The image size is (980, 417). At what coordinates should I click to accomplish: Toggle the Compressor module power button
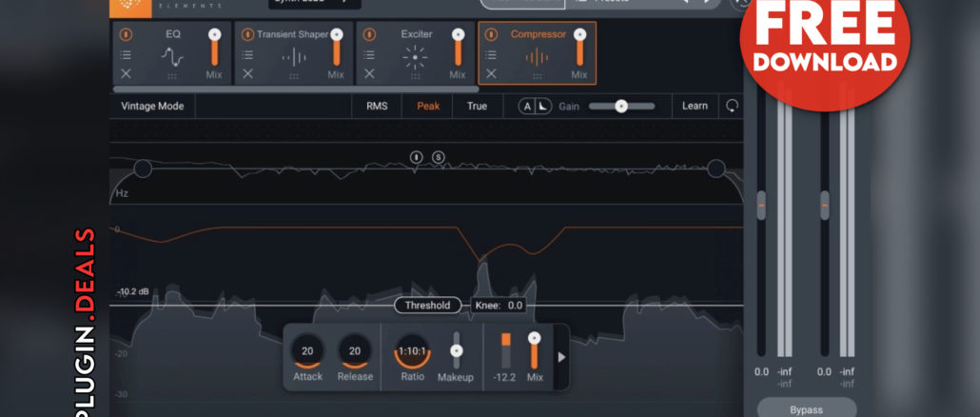(x=491, y=34)
